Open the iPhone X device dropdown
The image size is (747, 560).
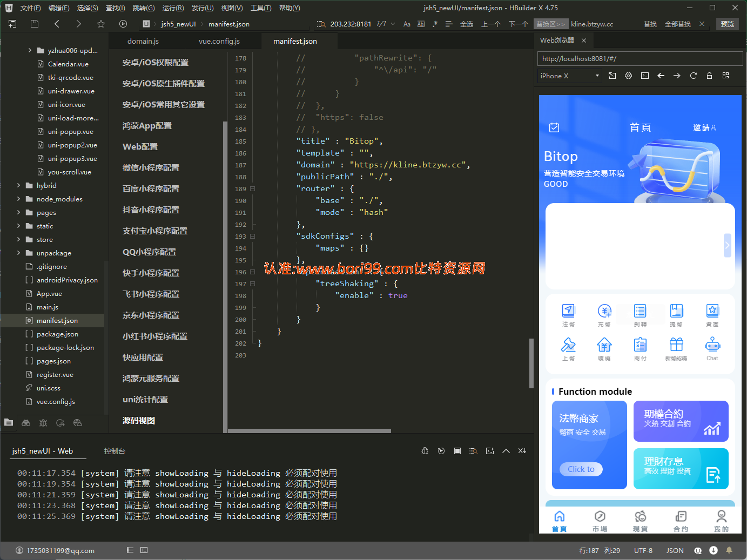570,76
